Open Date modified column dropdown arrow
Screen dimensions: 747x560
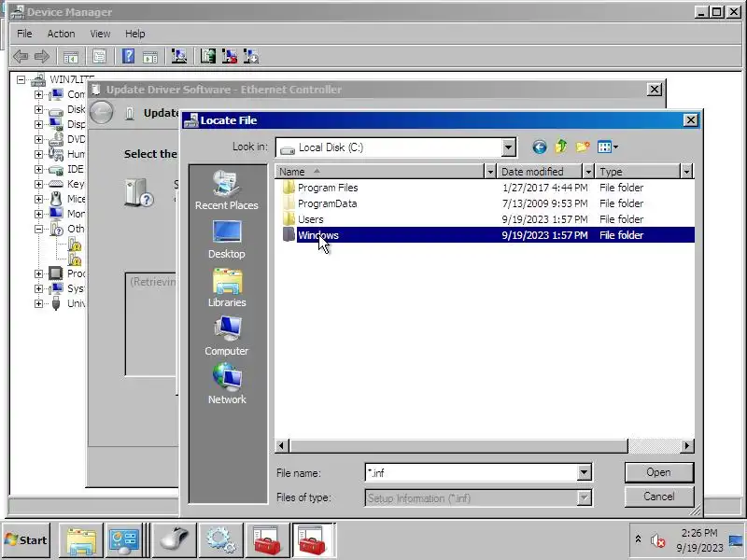point(588,172)
